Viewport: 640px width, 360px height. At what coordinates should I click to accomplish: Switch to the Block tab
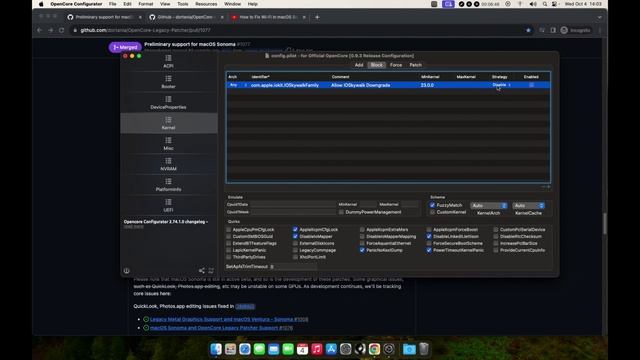click(376, 65)
